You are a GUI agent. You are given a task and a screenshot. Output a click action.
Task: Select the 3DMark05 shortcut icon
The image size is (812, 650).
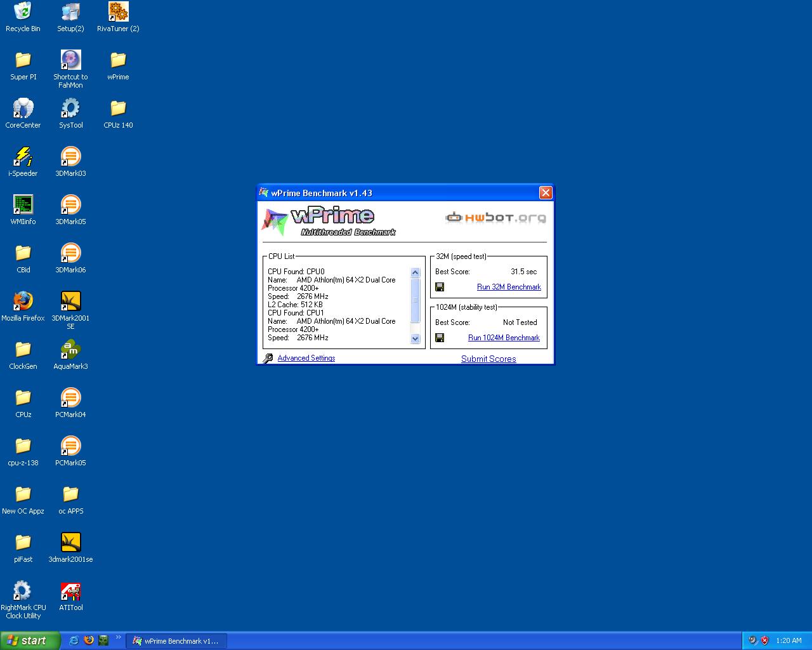pos(70,204)
